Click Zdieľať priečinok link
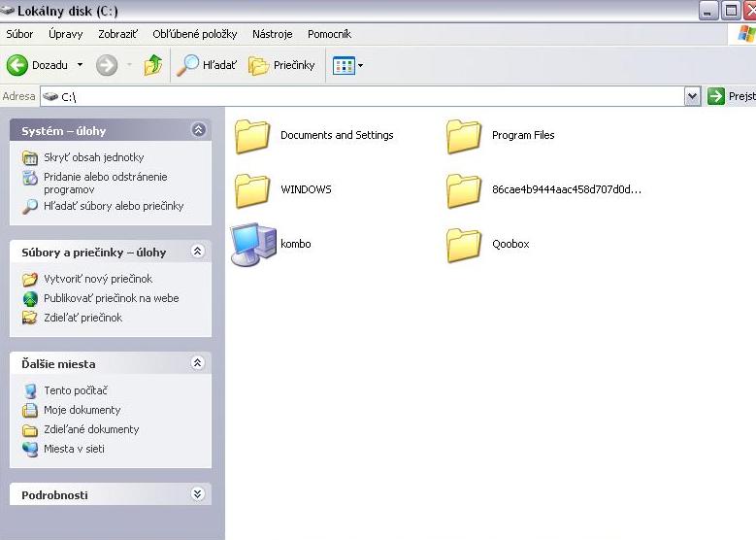The image size is (756, 540). tap(82, 318)
